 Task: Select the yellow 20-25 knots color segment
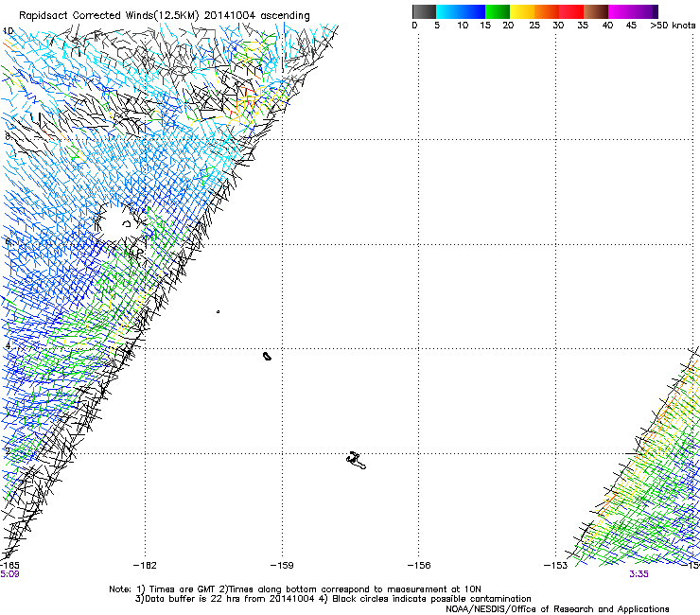tap(522, 11)
